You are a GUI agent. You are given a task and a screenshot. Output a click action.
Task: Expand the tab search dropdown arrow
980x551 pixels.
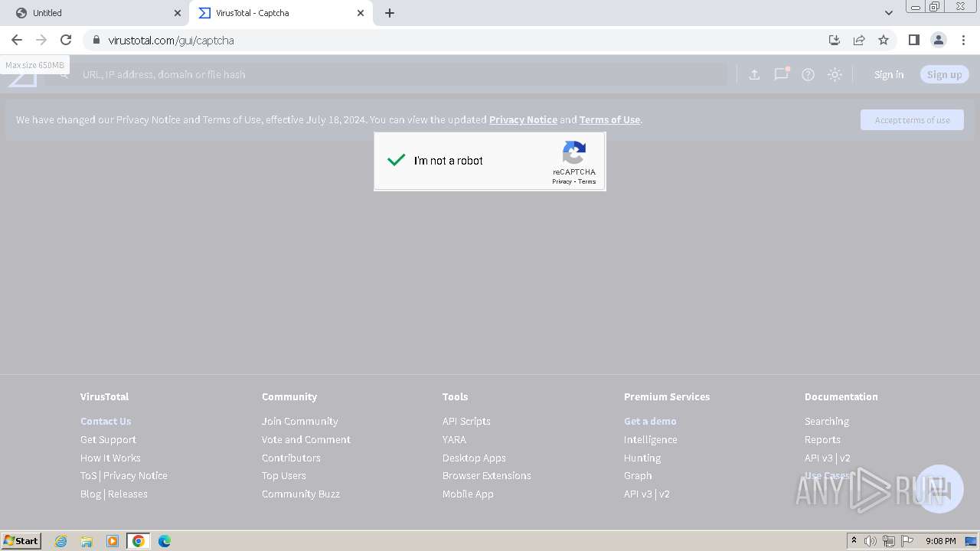click(x=888, y=13)
